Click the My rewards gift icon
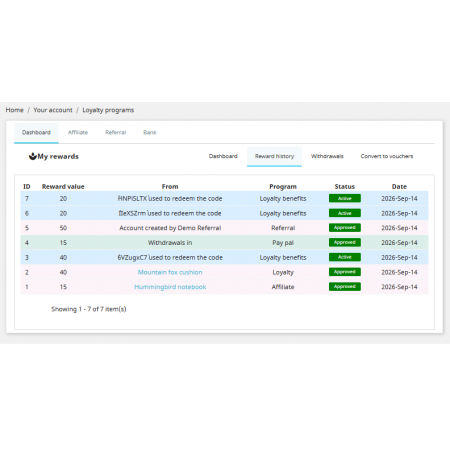Viewport: 450px width, 450px height. (32, 156)
